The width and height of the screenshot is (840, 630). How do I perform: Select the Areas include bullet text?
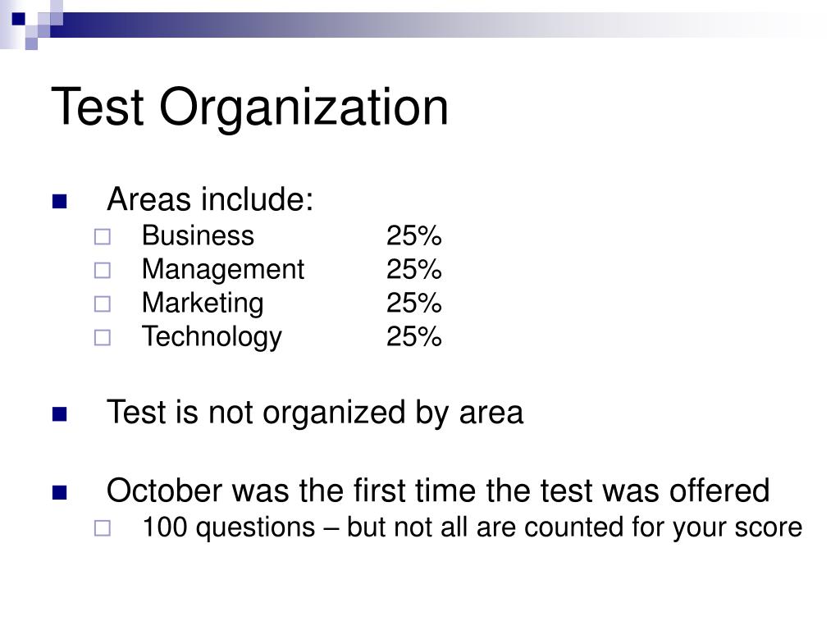pyautogui.click(x=210, y=199)
